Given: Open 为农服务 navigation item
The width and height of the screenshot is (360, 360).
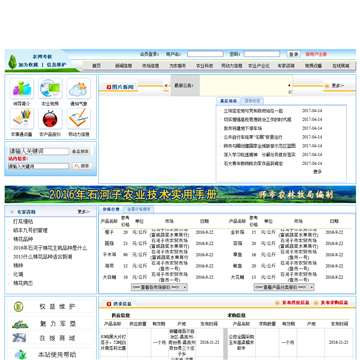Looking at the screenshot, I should click(x=177, y=66).
